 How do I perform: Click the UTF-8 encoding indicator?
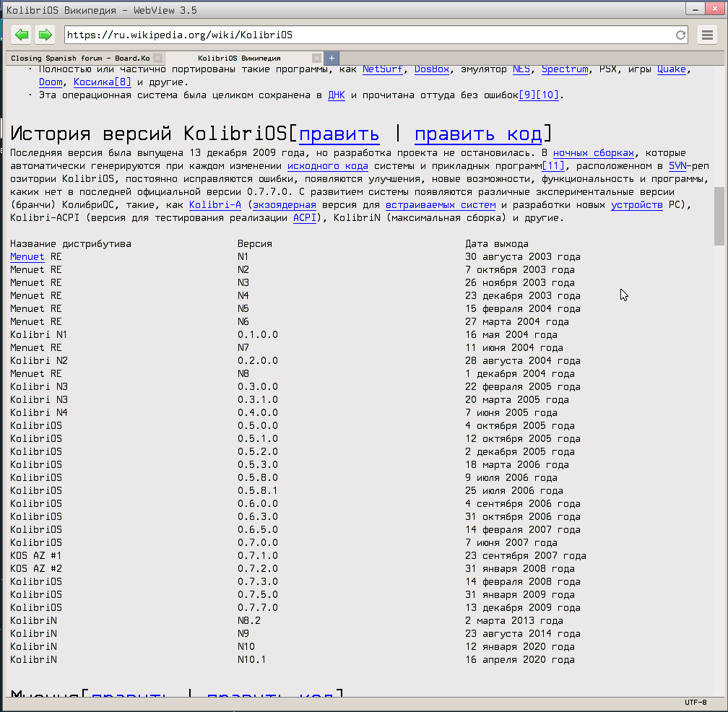pyautogui.click(x=694, y=701)
